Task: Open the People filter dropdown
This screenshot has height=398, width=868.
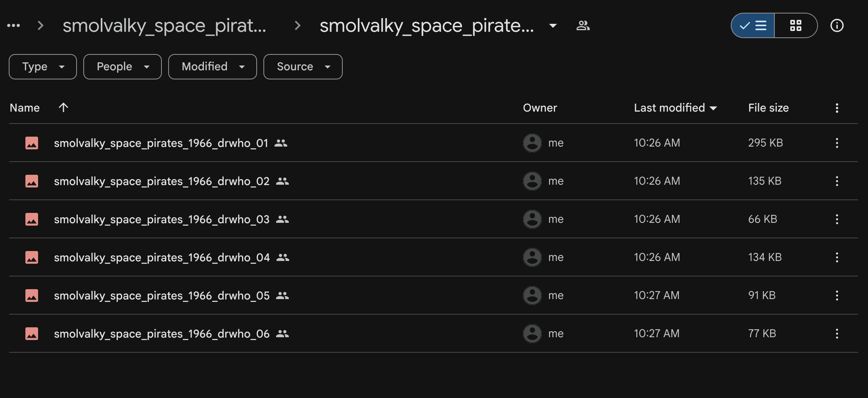Action: click(123, 67)
